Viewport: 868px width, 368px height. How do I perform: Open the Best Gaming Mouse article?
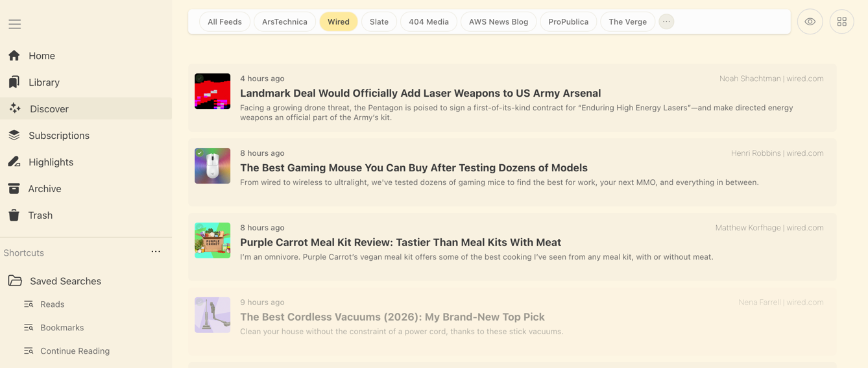414,167
